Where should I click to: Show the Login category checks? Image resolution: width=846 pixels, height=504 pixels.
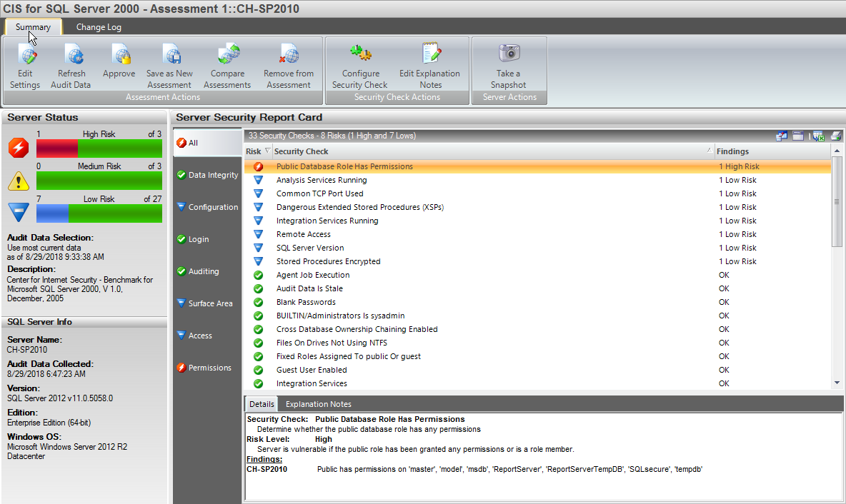click(208, 239)
